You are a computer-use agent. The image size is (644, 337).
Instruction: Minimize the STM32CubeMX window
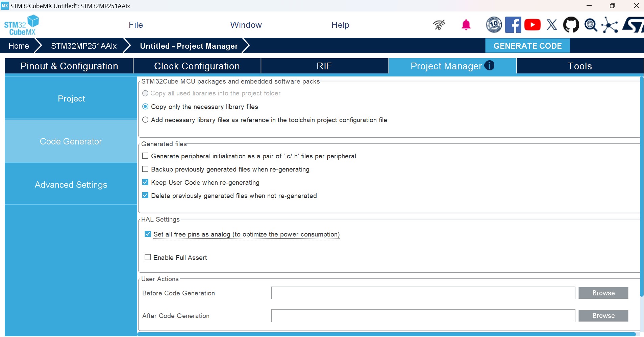(x=589, y=6)
